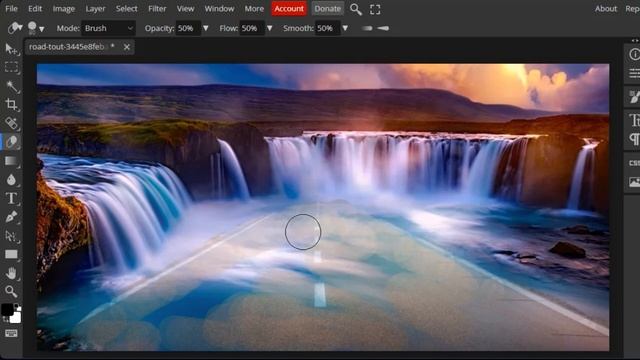The image size is (640, 360).
Task: Click the white background color swatch
Action: point(16,317)
